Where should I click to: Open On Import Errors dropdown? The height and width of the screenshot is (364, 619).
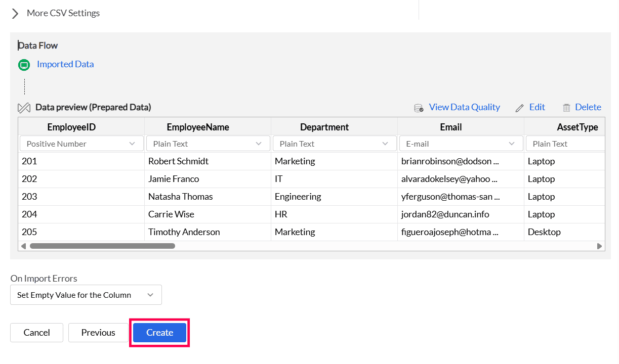(x=86, y=295)
